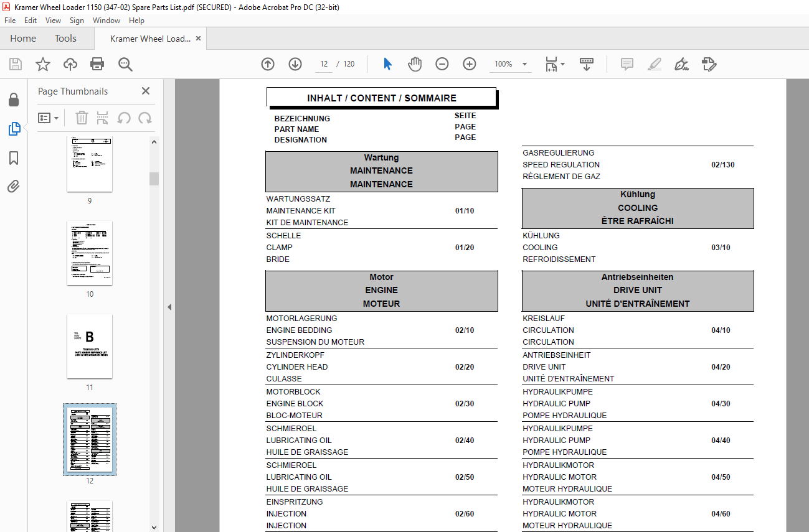This screenshot has width=809, height=532.
Task: Open the security lock panel in sidebar
Action: pyautogui.click(x=14, y=100)
